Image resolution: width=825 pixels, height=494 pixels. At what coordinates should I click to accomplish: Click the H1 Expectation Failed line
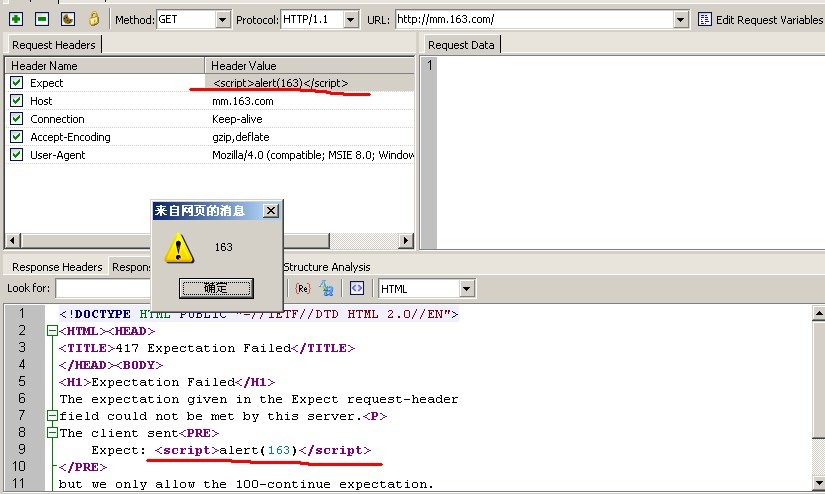click(167, 382)
